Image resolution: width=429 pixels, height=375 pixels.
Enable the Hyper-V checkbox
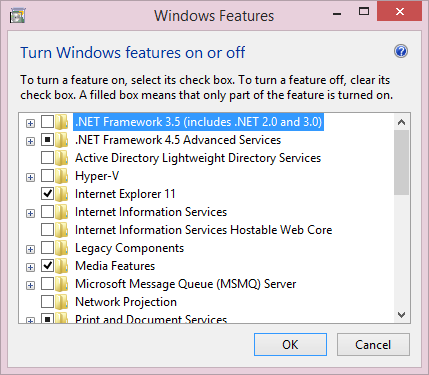click(x=47, y=176)
